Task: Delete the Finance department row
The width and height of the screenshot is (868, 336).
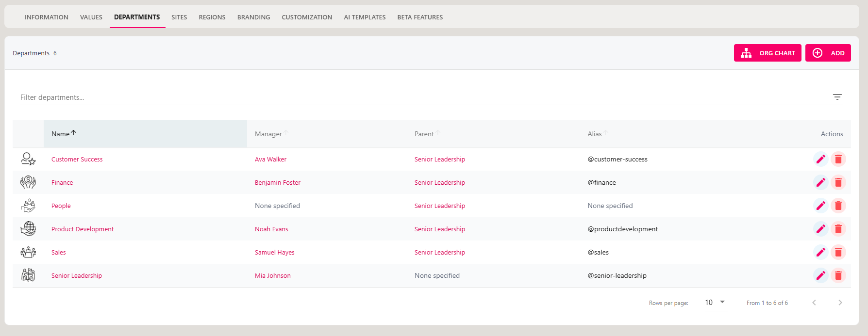Action: point(838,182)
